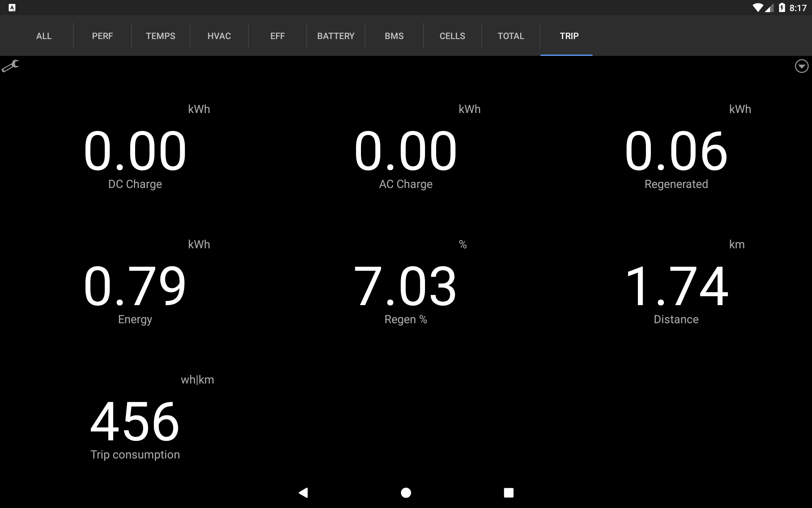Open the BATTERY tab

coord(336,36)
